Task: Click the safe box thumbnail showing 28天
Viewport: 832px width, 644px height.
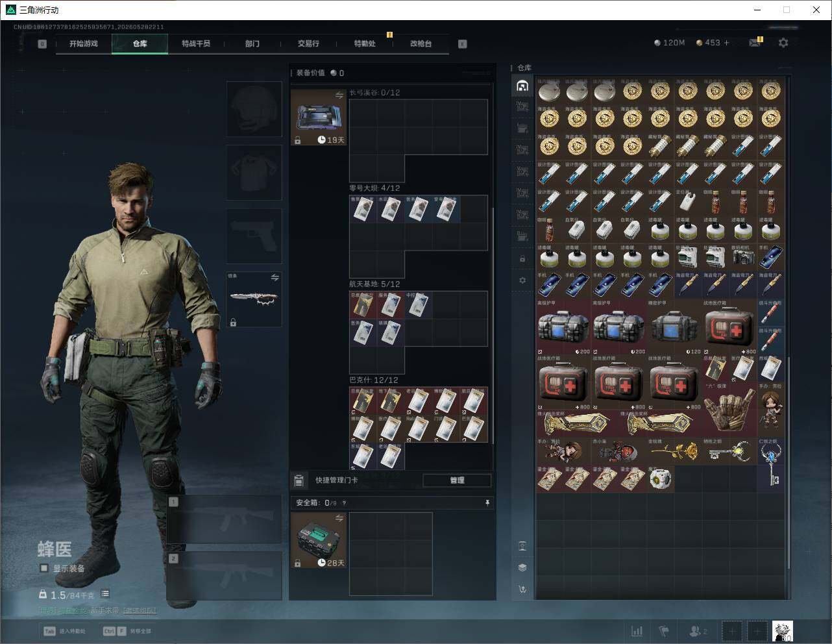Action: tap(319, 540)
